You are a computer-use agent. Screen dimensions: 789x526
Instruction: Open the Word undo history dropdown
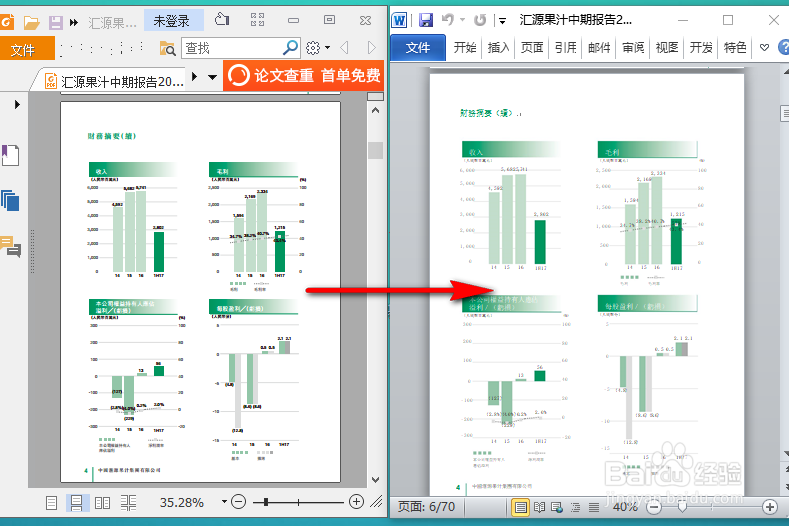tap(462, 20)
